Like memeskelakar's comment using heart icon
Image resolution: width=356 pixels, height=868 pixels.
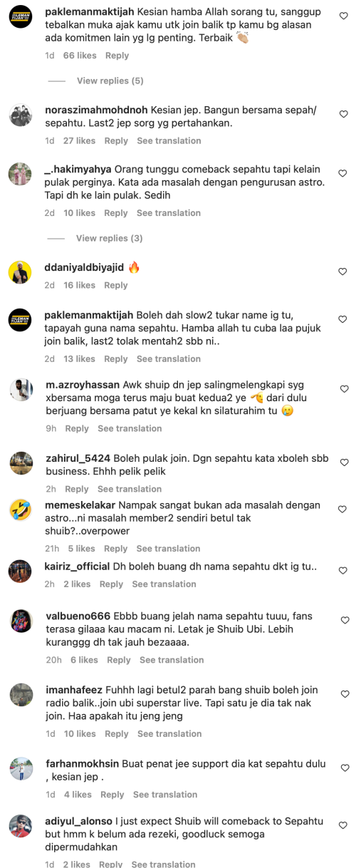click(x=343, y=510)
